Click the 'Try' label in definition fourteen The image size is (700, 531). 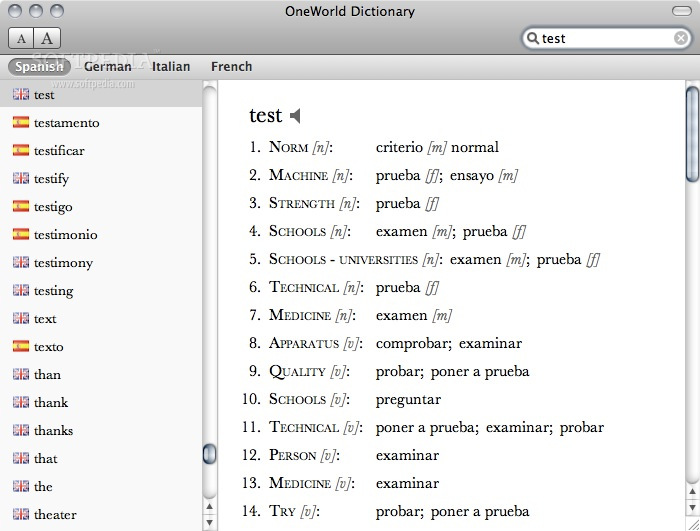click(282, 511)
